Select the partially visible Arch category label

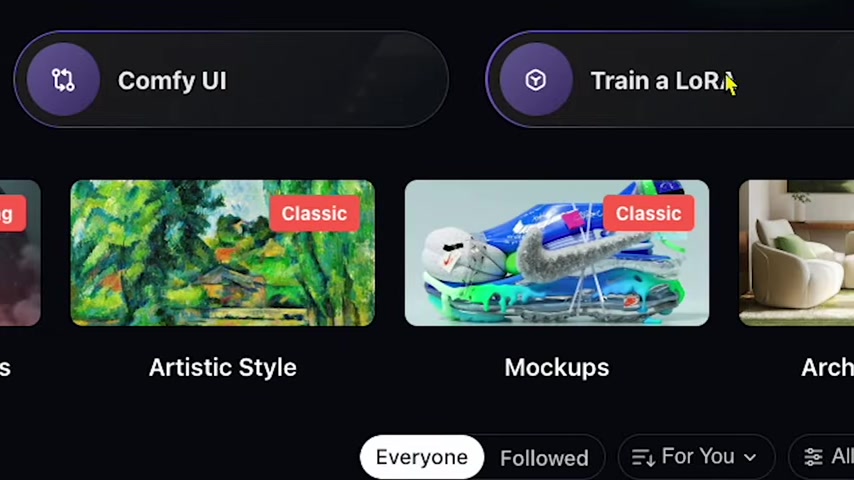tap(827, 368)
